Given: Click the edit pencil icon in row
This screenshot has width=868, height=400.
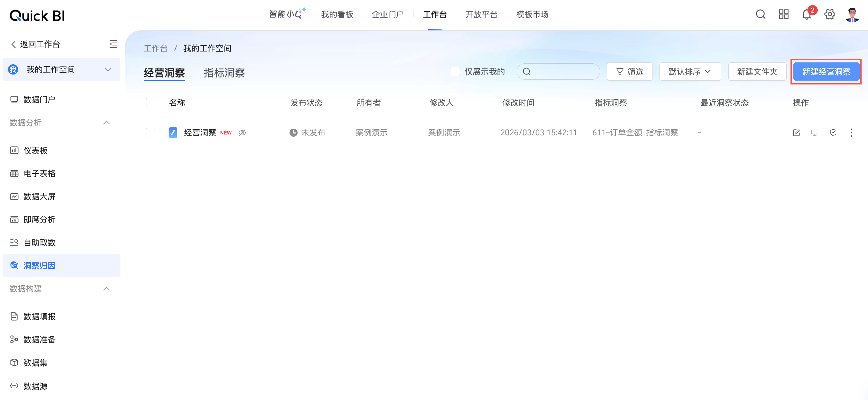Looking at the screenshot, I should (796, 133).
